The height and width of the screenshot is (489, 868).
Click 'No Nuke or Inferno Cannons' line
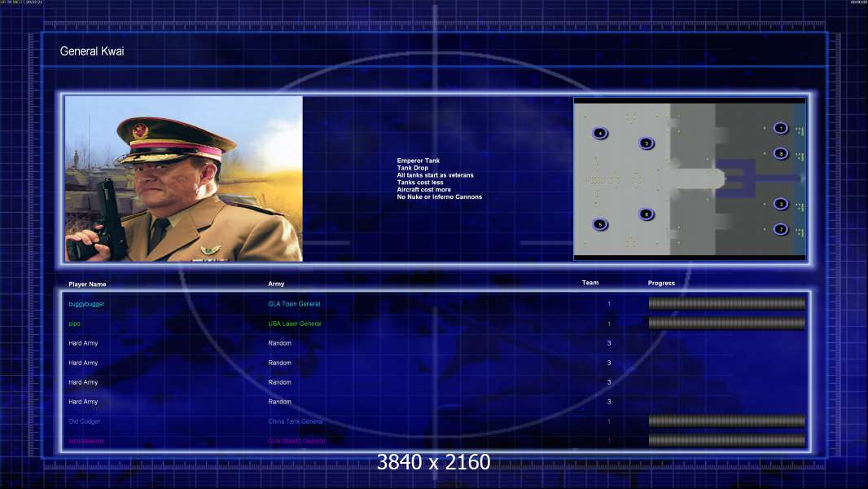(440, 196)
